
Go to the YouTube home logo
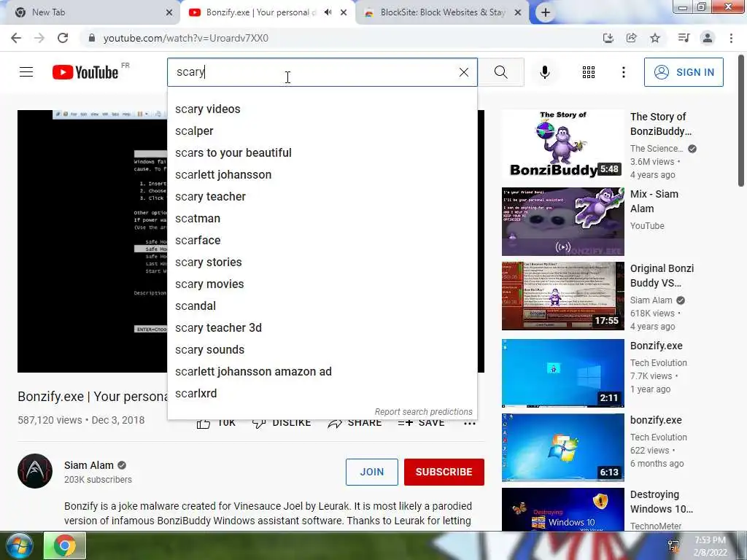(x=85, y=72)
